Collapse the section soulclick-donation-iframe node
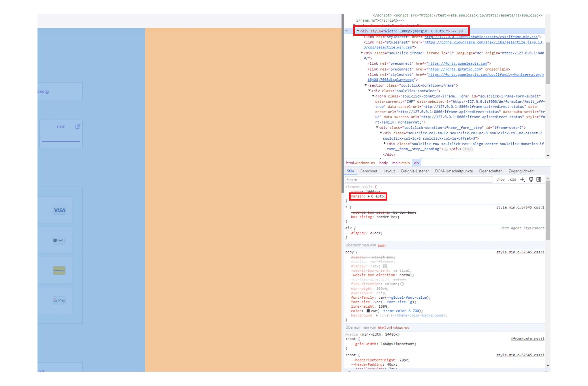Image resolution: width=588 pixels, height=386 pixels. [365, 85]
